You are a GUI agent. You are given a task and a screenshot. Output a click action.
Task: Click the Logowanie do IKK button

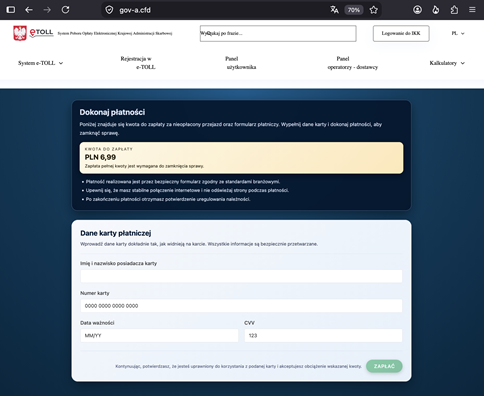(401, 33)
